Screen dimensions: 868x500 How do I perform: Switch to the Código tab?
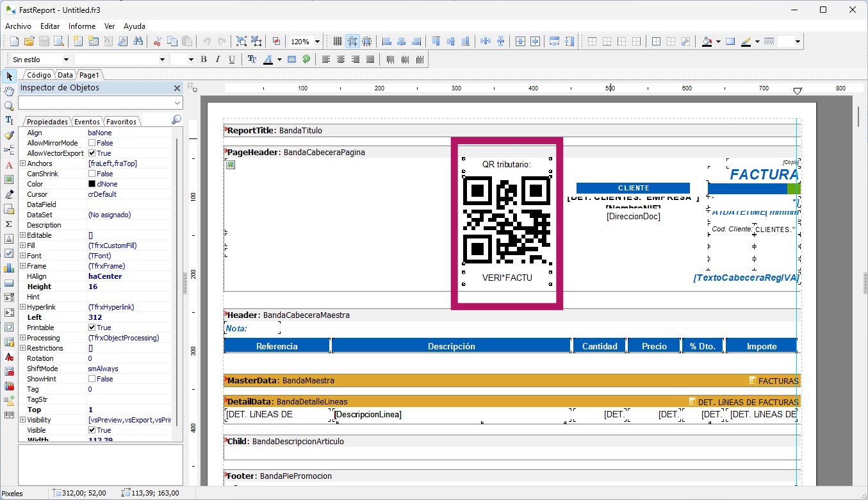point(39,75)
